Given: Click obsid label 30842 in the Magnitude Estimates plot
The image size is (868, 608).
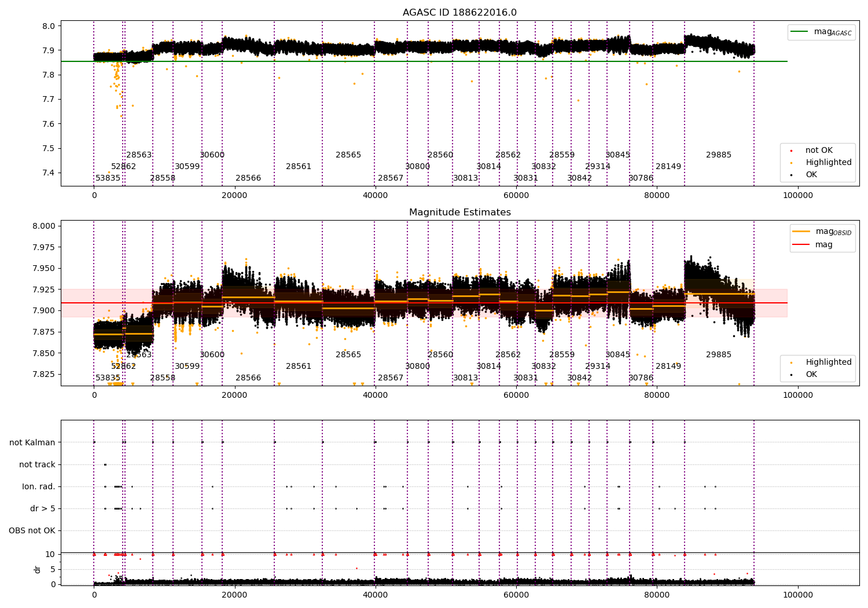Looking at the screenshot, I should click(580, 378).
